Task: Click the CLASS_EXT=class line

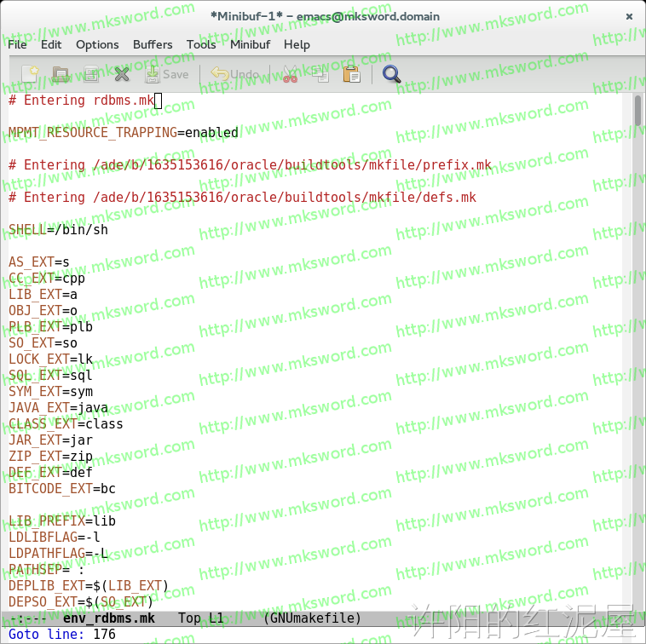Action: [x=66, y=423]
